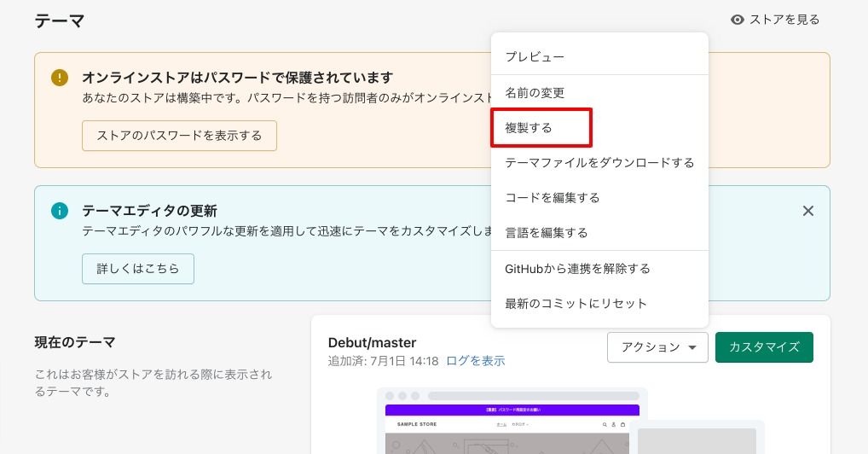Screen dimensions: 868x454
Task: Click the eye icon beside ストアを見る
Action: point(737,20)
